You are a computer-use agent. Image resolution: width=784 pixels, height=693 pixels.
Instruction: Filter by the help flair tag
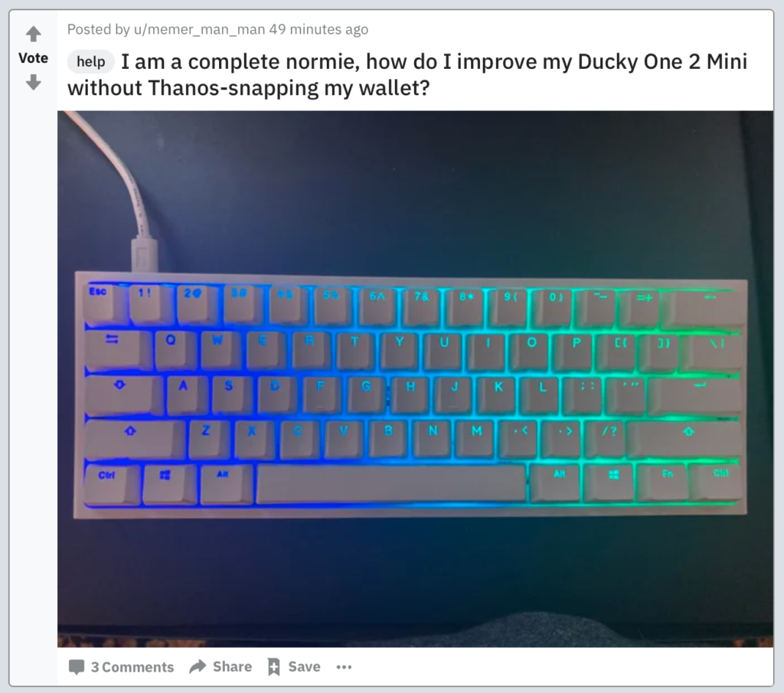pyautogui.click(x=91, y=61)
